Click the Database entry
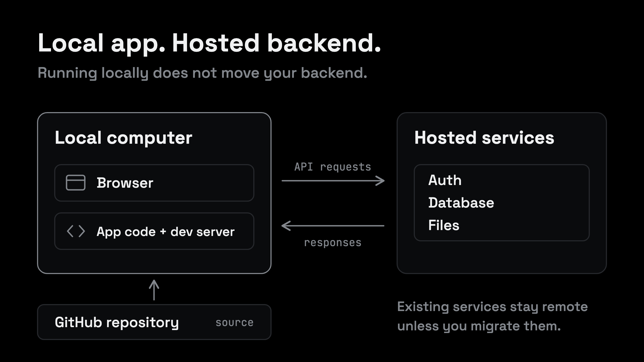644x362 pixels. (x=461, y=202)
